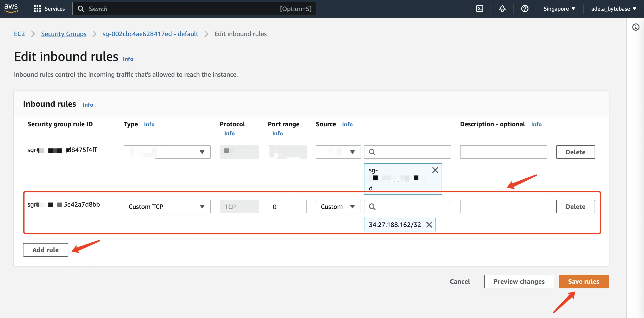This screenshot has height=318, width=644.
Task: Click source search field in e42a7d8bb rule row
Action: [407, 207]
